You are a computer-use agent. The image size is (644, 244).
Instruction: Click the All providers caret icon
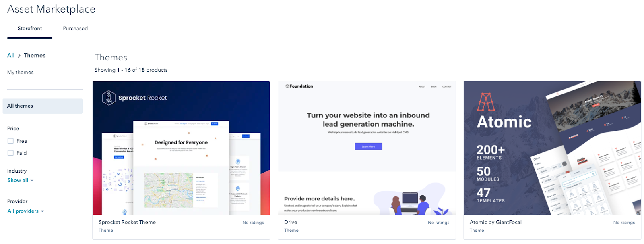click(42, 211)
